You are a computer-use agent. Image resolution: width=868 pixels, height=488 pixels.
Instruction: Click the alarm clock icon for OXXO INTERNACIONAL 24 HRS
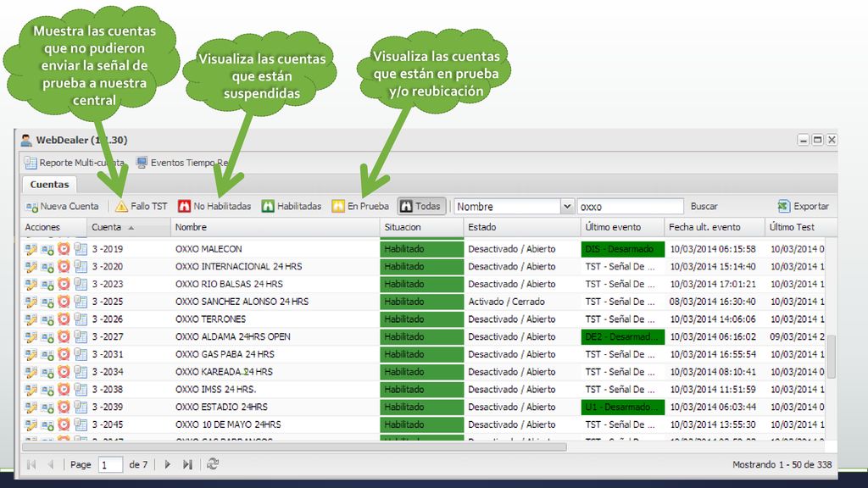pyautogui.click(x=64, y=267)
